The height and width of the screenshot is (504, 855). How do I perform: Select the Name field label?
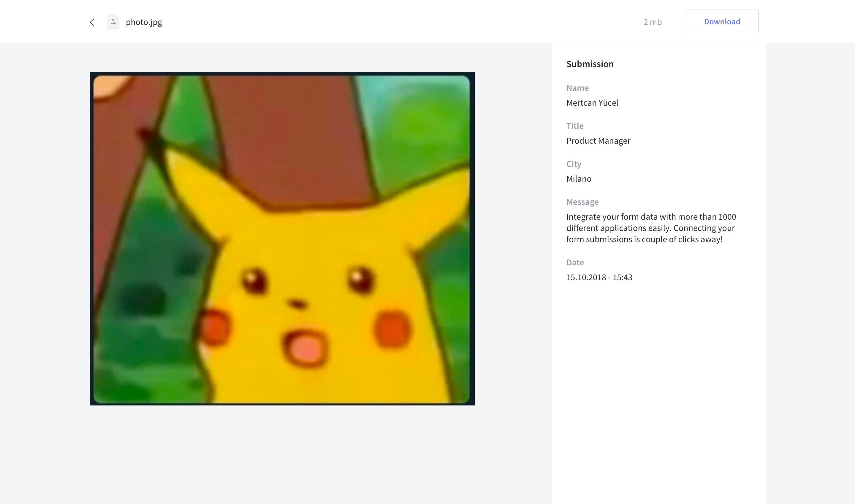coord(577,88)
